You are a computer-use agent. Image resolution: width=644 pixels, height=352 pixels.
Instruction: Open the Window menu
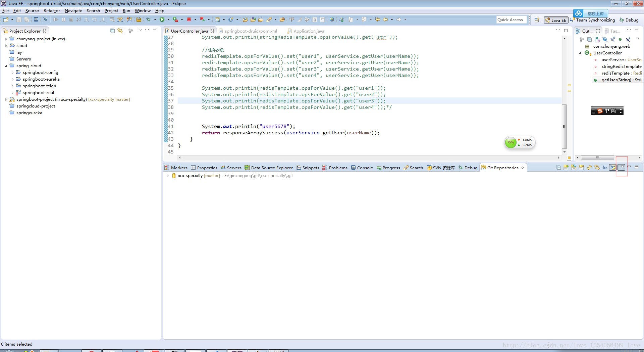pos(143,11)
